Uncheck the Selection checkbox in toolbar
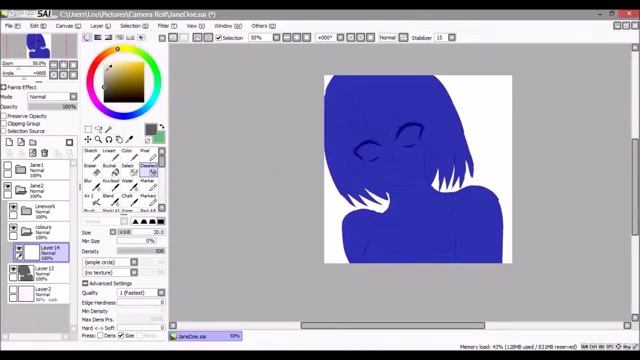Viewport: 640px width, 360px height. [x=219, y=38]
